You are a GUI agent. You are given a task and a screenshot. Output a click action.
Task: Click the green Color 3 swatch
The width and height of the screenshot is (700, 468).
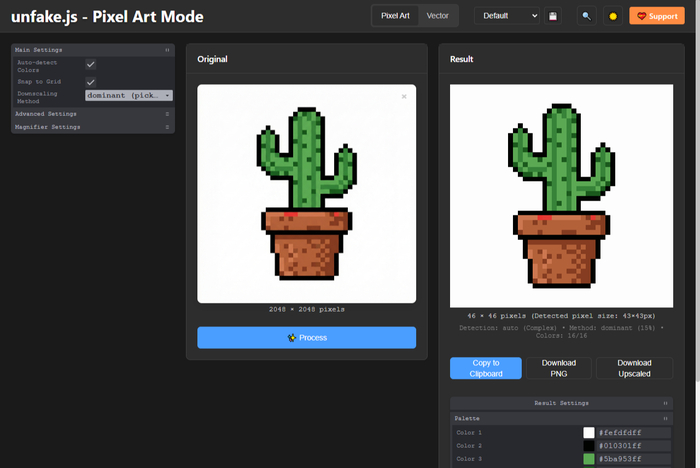pos(589,459)
